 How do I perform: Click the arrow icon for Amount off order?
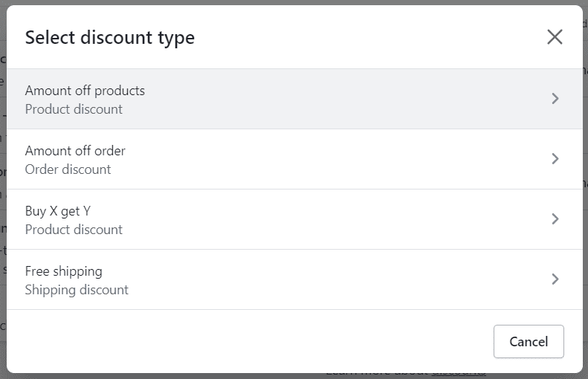(555, 158)
